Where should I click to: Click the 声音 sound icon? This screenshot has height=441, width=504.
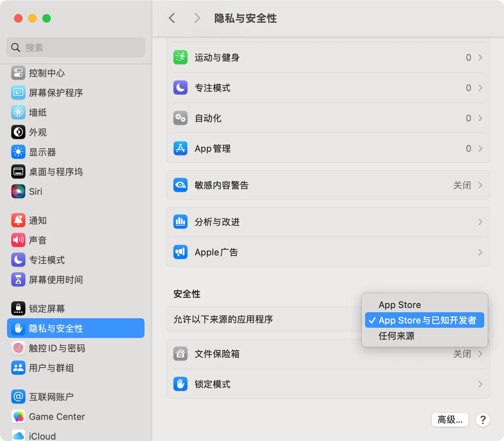(18, 240)
